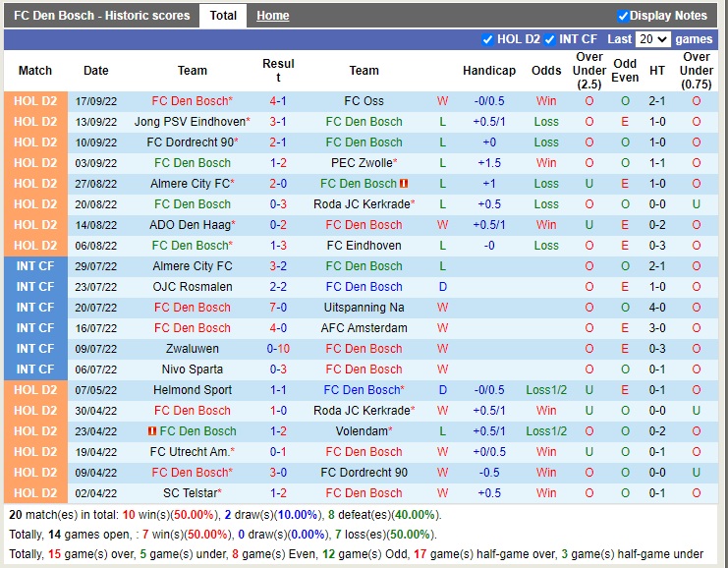The width and height of the screenshot is (728, 568).
Task: Click red card icon in Volendam match row
Action: (152, 431)
